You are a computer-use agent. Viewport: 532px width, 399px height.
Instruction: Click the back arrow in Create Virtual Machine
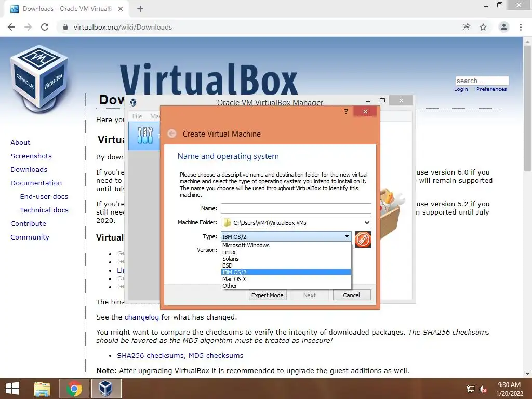[x=172, y=134]
